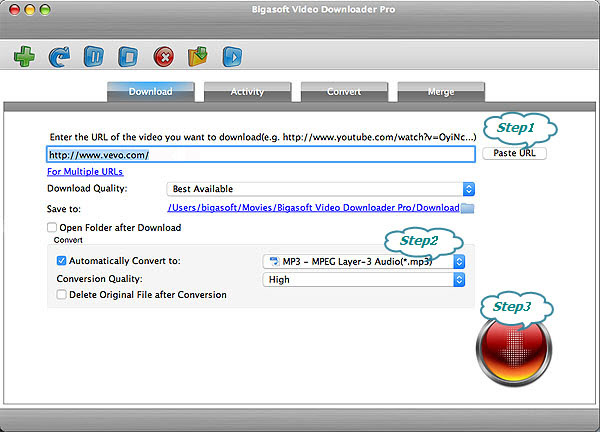Click the green zoom window button
The height and width of the screenshot is (432, 600).
click(x=45, y=10)
